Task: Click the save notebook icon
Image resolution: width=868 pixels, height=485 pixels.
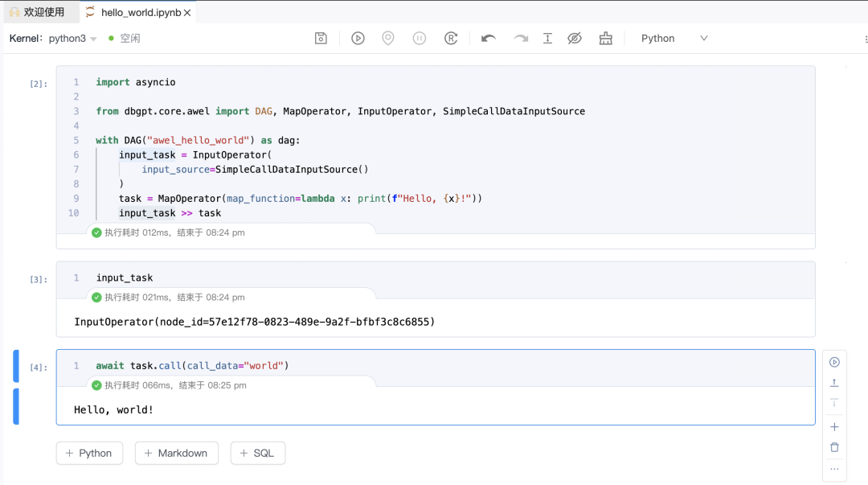Action: pos(321,39)
